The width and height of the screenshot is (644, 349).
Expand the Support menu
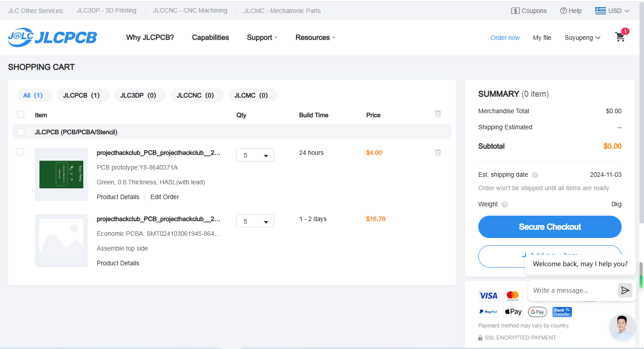(262, 38)
